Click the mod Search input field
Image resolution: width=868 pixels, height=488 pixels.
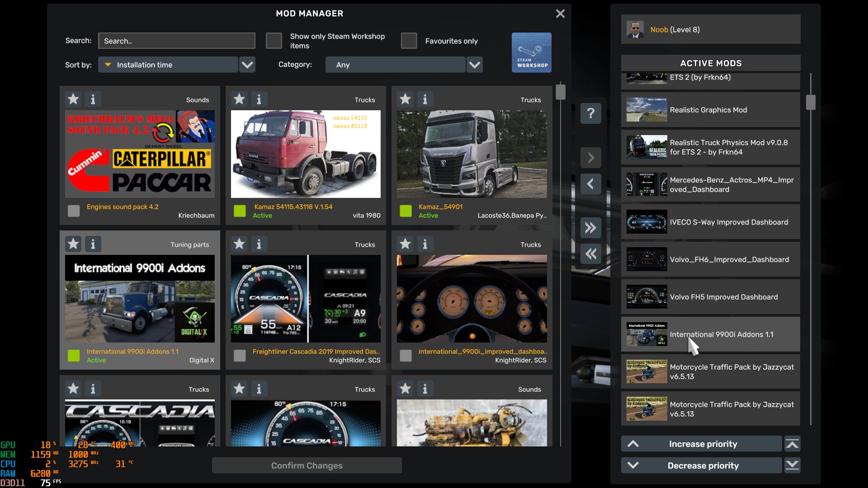tap(176, 41)
